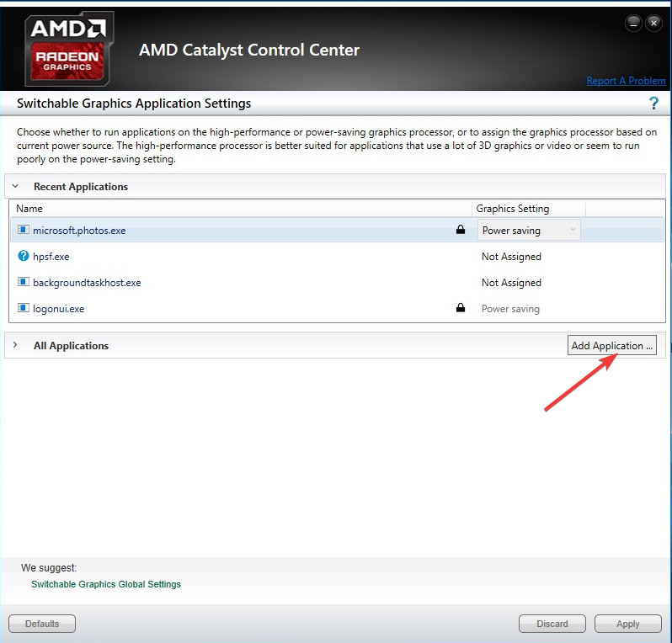672x643 pixels.
Task: Open the blue question mark help icon
Action: coord(653,103)
